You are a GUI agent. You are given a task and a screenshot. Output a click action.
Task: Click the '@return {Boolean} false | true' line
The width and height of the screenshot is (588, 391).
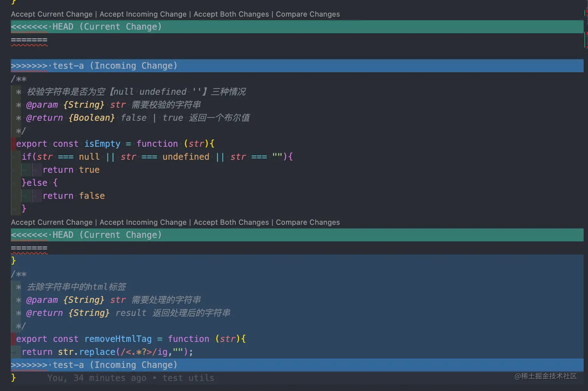point(133,118)
